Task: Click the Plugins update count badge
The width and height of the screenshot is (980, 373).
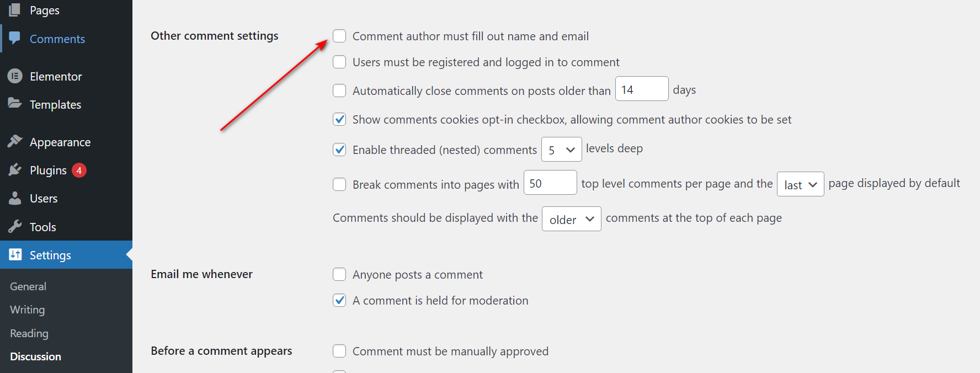Action: pyautogui.click(x=79, y=170)
